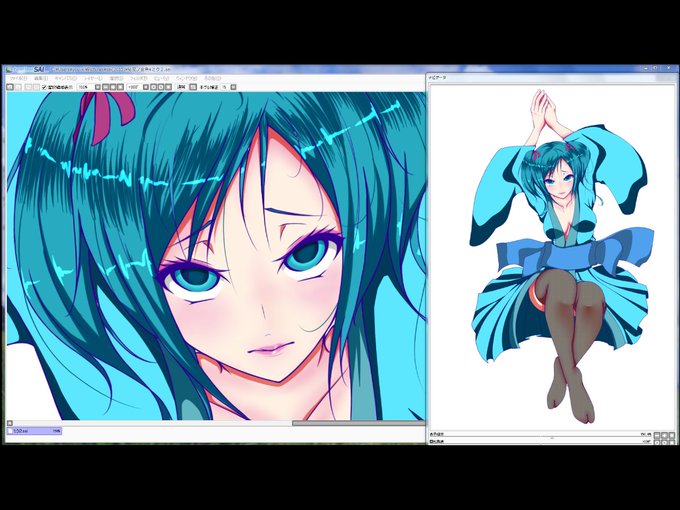This screenshot has height=510, width=680.
Task: Open the 選択 (Selection) menu
Action: (x=116, y=78)
